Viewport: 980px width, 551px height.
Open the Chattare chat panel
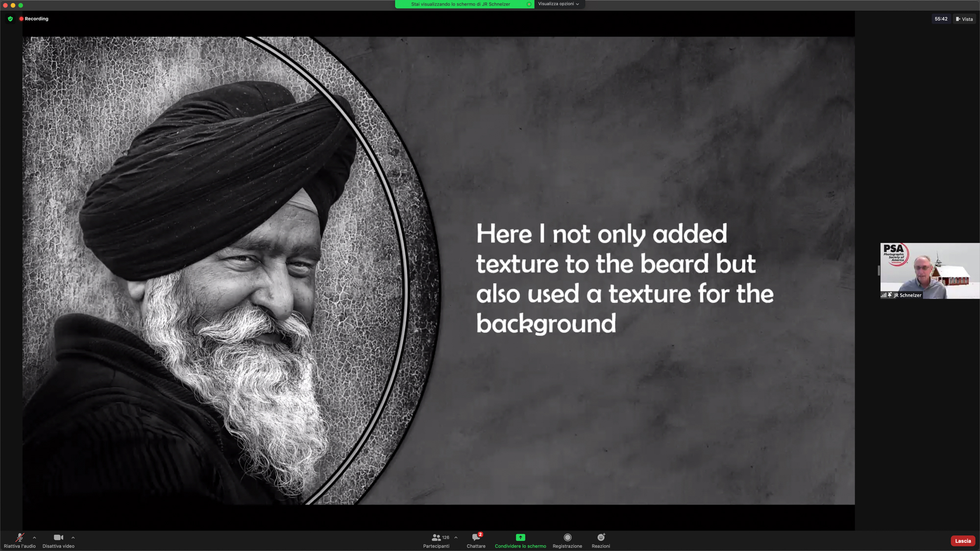[476, 540]
